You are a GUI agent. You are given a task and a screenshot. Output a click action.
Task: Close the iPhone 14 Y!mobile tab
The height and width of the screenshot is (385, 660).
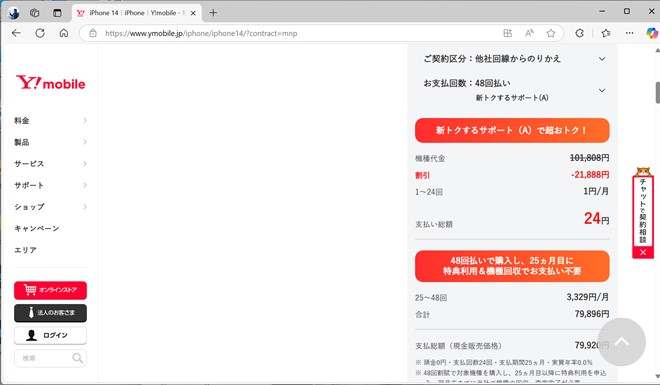193,13
